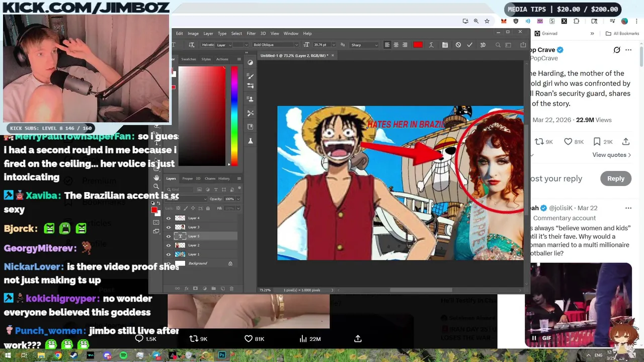Toggle lock position move icon
Image resolution: width=644 pixels, height=362 pixels.
pyautogui.click(x=193, y=208)
